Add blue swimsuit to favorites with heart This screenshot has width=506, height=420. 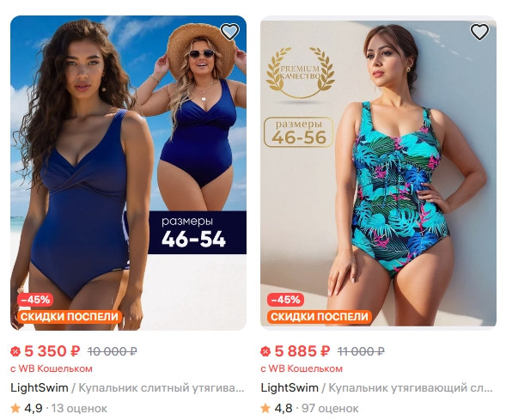(229, 32)
